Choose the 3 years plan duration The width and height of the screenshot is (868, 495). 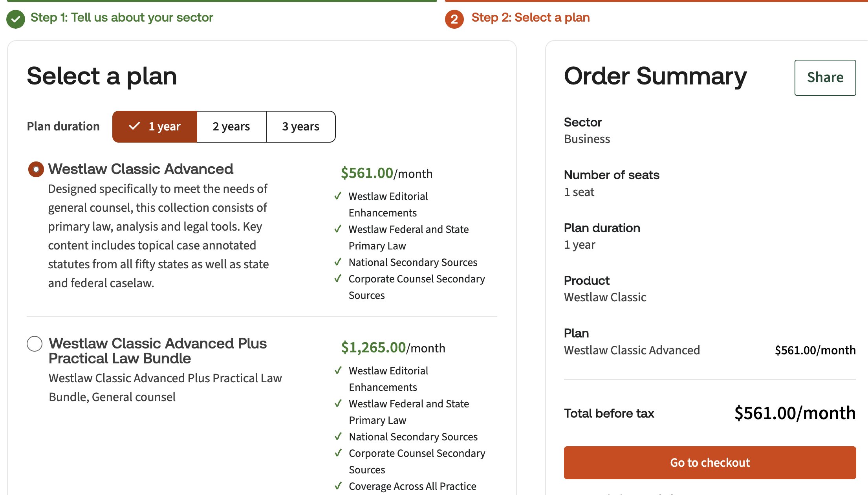(300, 126)
